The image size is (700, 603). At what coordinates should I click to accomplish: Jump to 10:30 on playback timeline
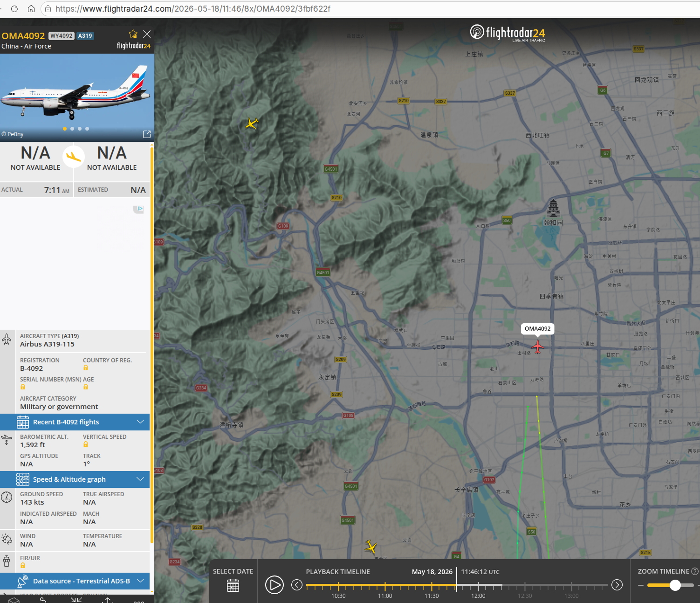pyautogui.click(x=338, y=596)
